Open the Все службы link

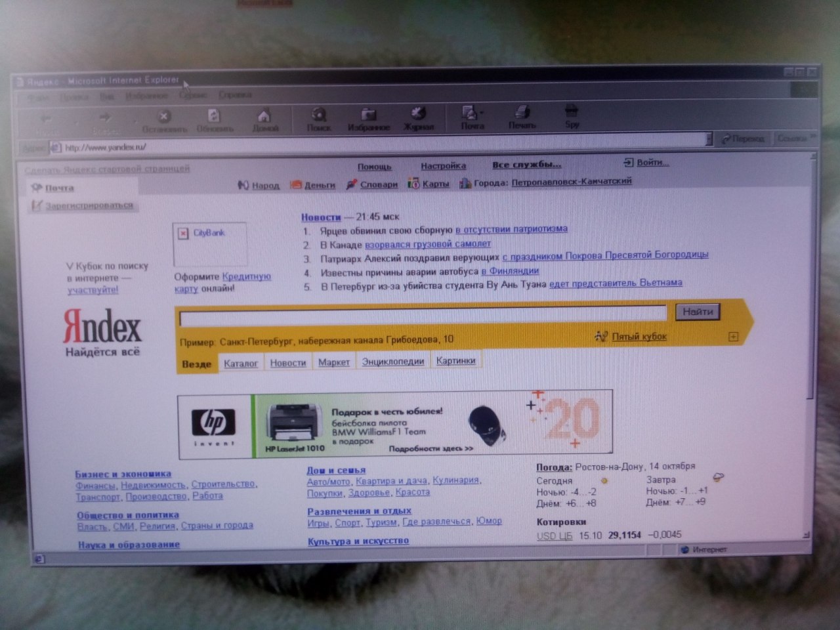(526, 165)
